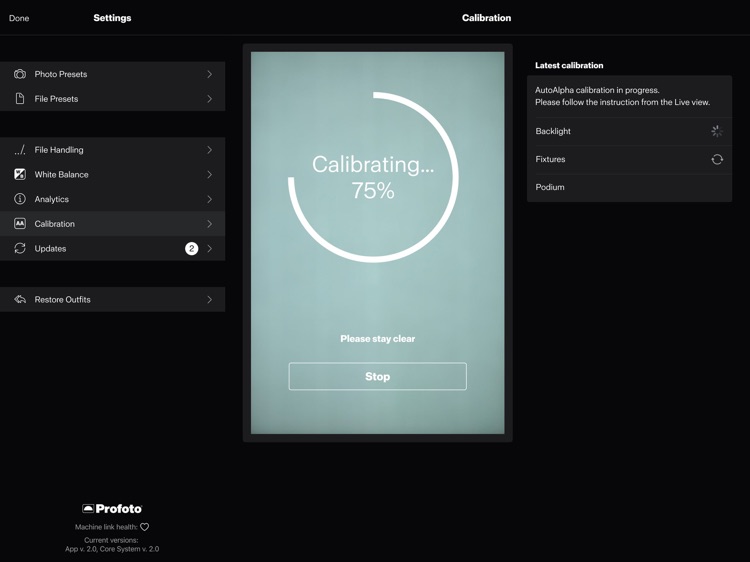Click the File Handling path icon
750x562 pixels.
[x=20, y=150]
